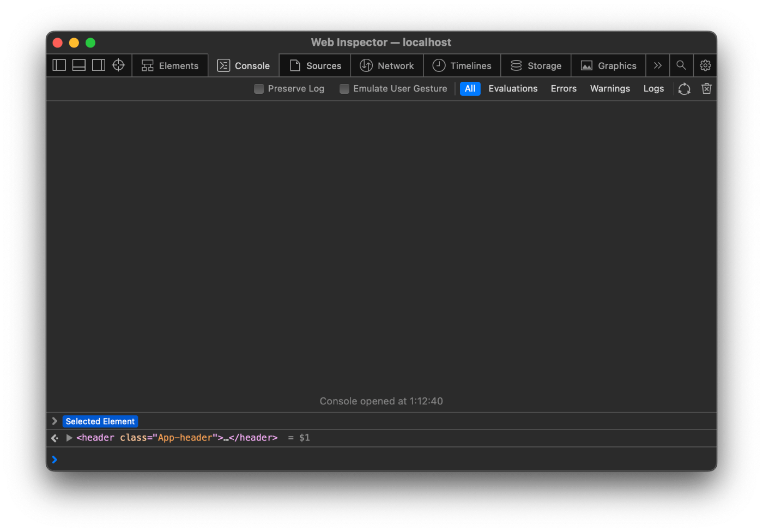Dock the inspector to the bottom

tap(78, 65)
